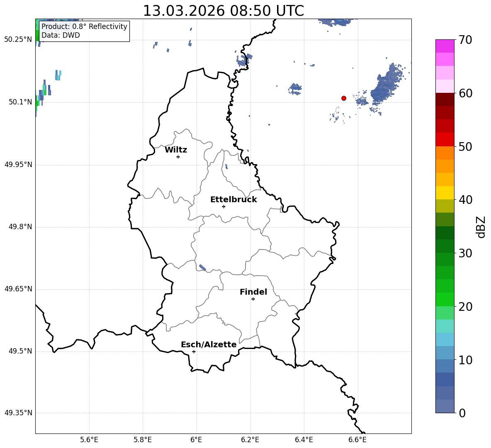Click the Esch/Alzette station cross marker
Image resolution: width=491 pixels, height=448 pixels.
coord(194,351)
